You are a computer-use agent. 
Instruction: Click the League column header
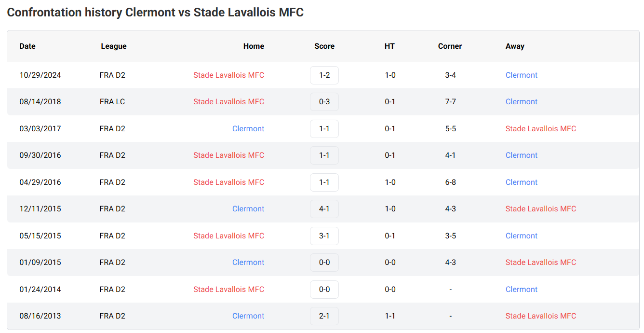114,46
